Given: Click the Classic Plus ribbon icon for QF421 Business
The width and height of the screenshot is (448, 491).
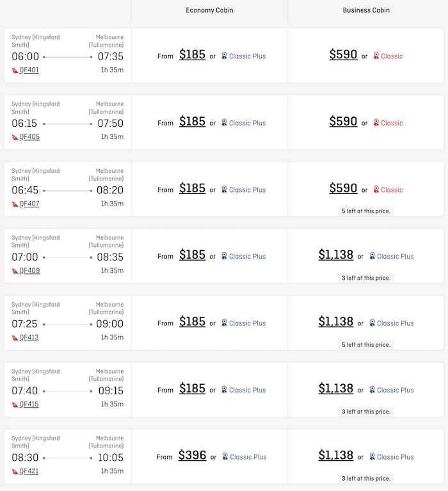Looking at the screenshot, I should pos(372,456).
